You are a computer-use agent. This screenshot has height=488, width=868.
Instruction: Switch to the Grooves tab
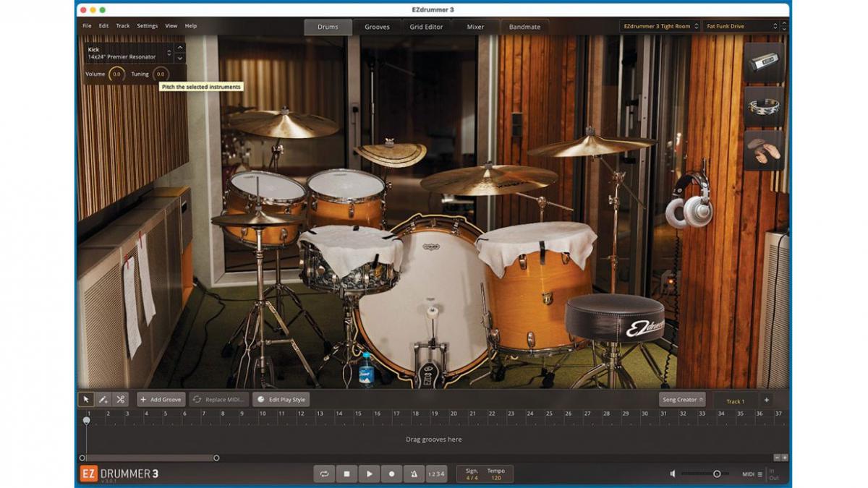(x=377, y=27)
